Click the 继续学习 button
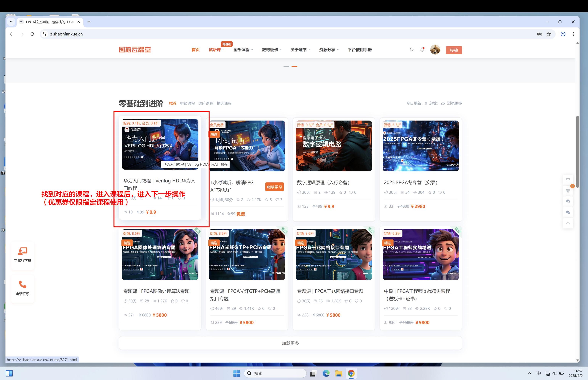The image size is (588, 380). [274, 187]
